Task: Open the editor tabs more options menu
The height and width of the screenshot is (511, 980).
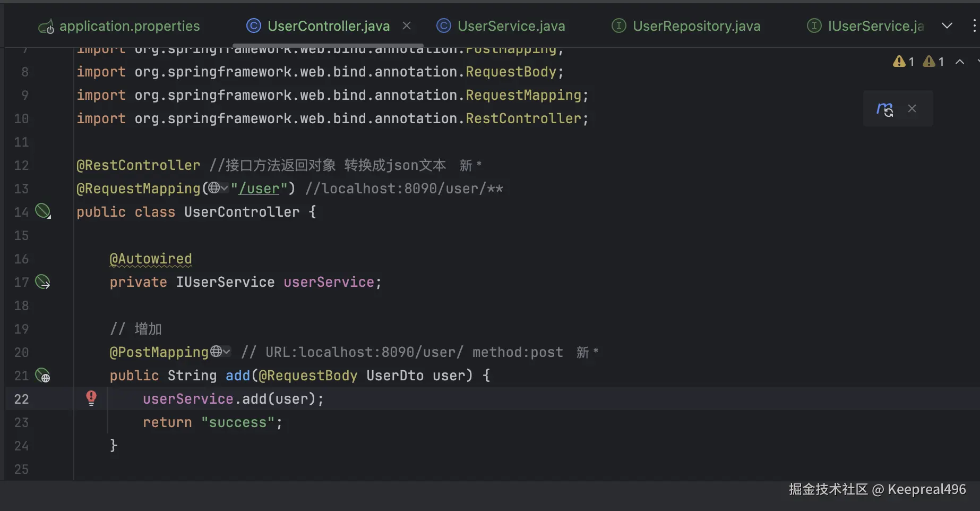Action: coord(974,25)
